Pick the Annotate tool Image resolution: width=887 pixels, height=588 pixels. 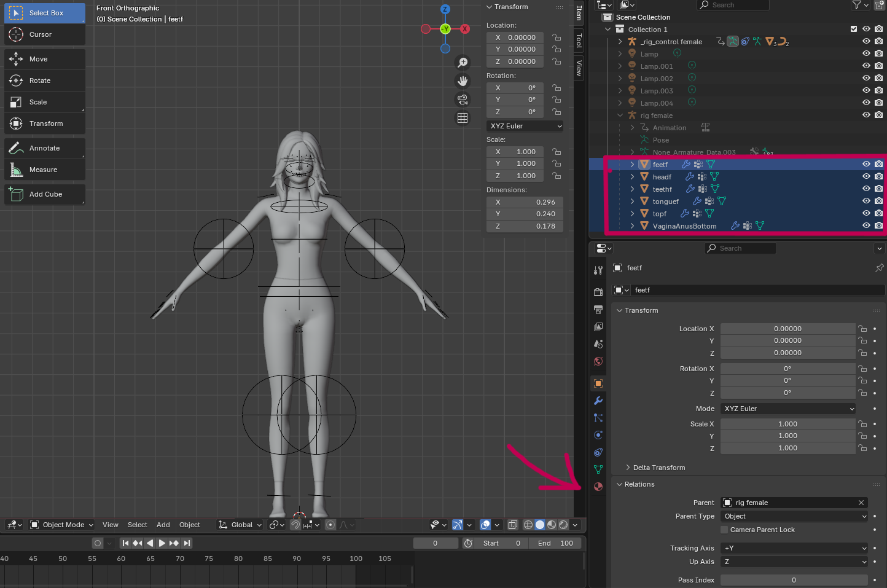[45, 148]
